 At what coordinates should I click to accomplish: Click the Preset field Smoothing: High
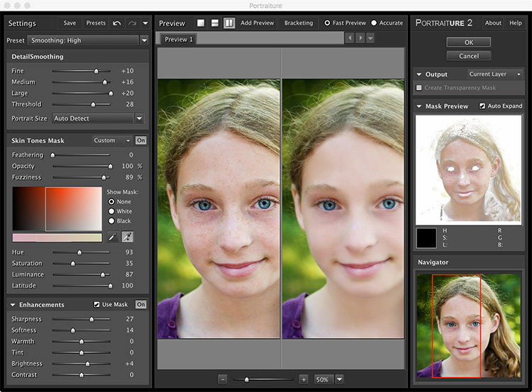pos(83,40)
